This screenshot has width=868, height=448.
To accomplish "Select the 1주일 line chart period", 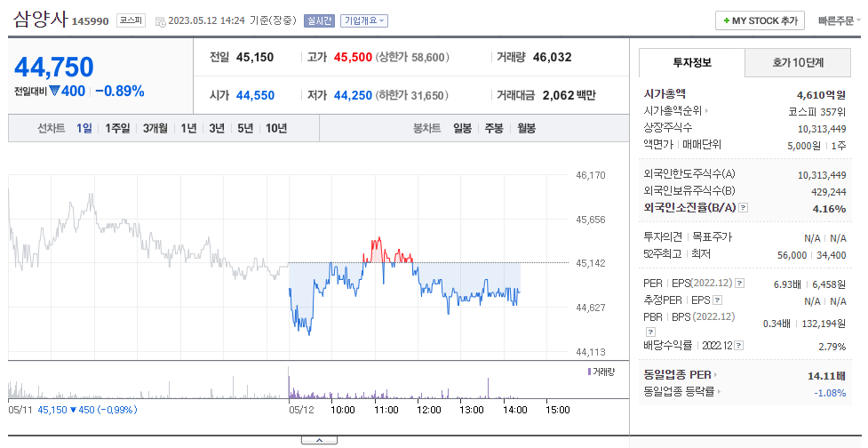I will tap(117, 129).
